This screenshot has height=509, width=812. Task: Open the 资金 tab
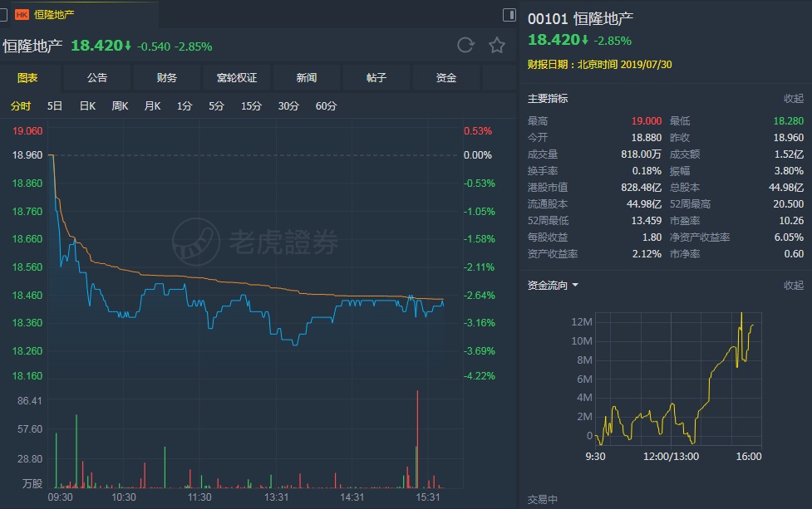[x=446, y=78]
